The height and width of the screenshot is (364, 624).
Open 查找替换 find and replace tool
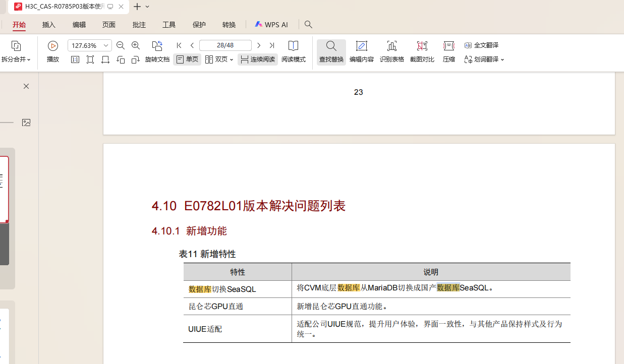pos(331,52)
